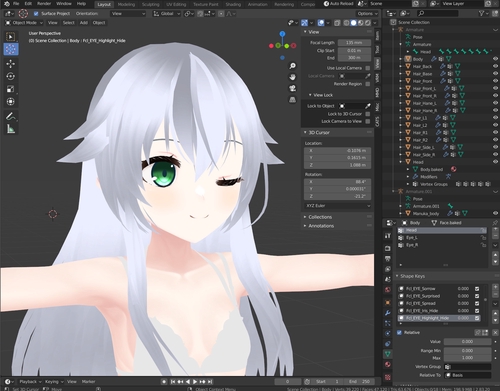This screenshot has width=500, height=391.
Task: Open Output properties tab
Action: (388, 259)
